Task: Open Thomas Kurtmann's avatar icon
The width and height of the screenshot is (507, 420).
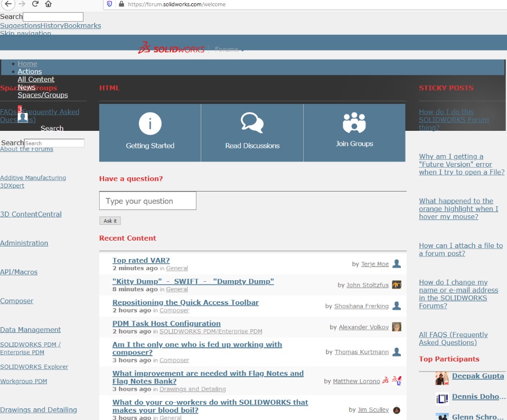Action: pos(397,351)
